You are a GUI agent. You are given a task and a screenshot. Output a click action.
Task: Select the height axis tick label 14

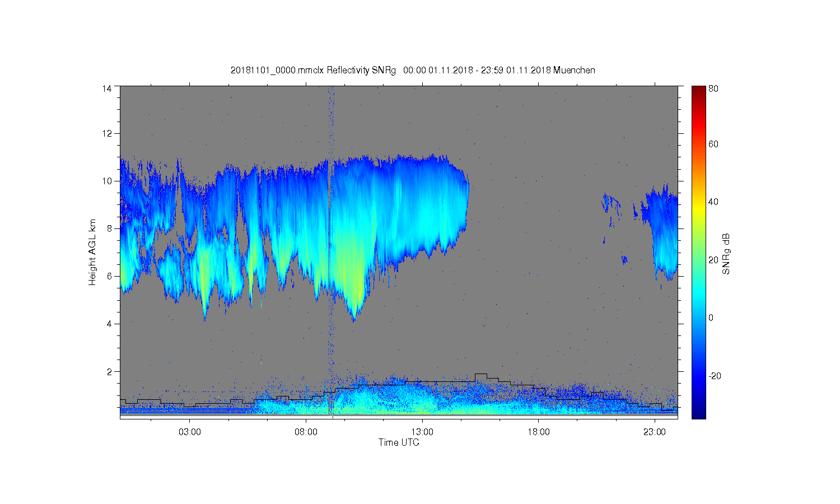(x=107, y=88)
